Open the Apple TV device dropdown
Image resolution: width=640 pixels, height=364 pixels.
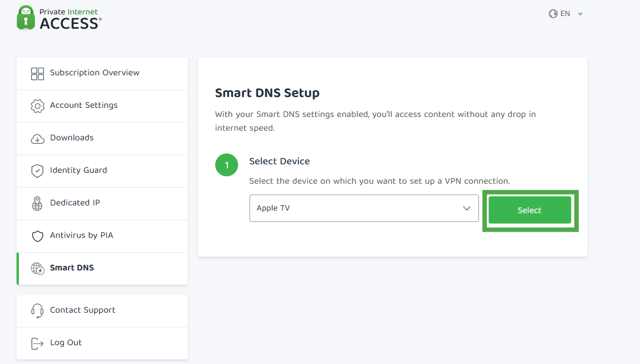tap(364, 208)
